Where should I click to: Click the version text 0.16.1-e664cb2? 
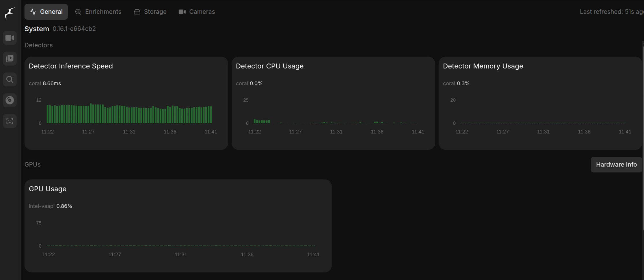tap(74, 29)
